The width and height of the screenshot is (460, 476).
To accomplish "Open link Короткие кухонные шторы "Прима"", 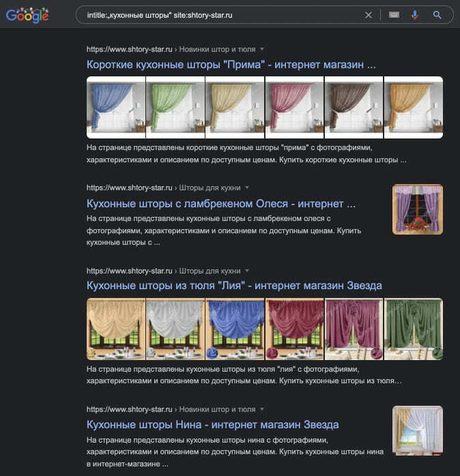I will 231,65.
